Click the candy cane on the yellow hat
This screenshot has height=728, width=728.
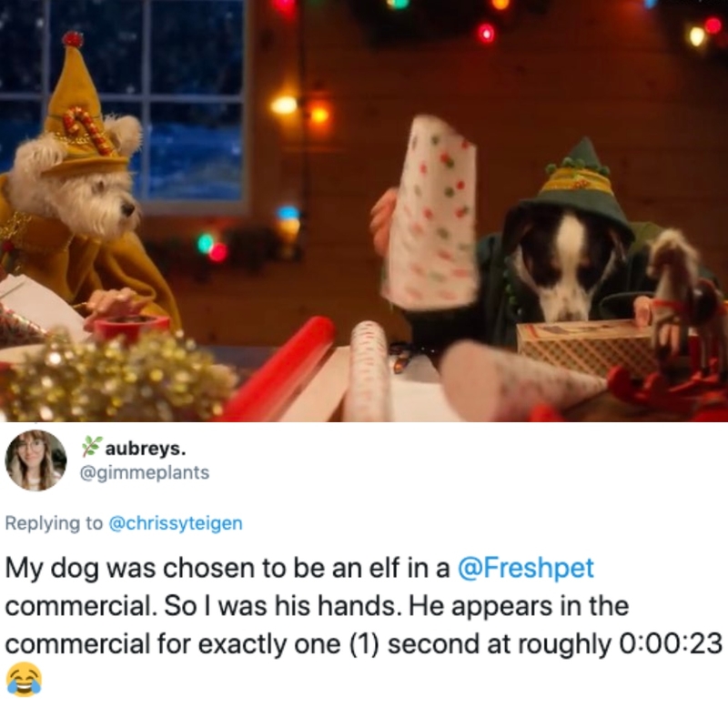pyautogui.click(x=87, y=130)
